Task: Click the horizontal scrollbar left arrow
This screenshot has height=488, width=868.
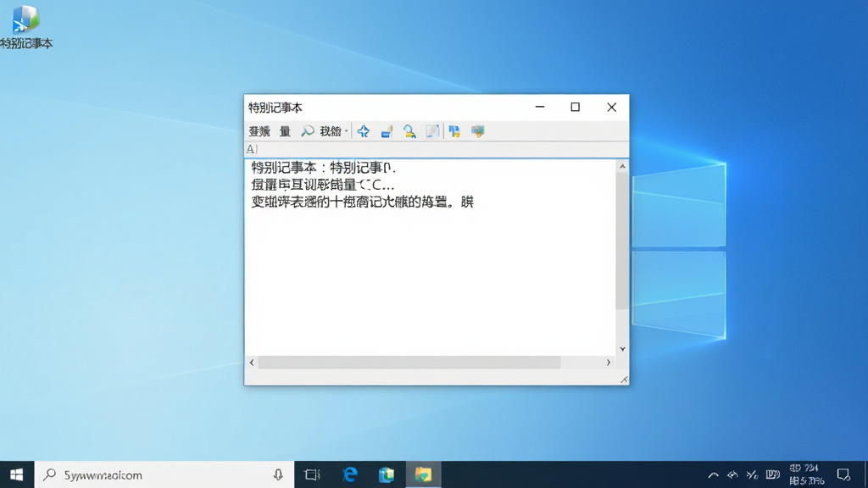Action: [x=252, y=363]
